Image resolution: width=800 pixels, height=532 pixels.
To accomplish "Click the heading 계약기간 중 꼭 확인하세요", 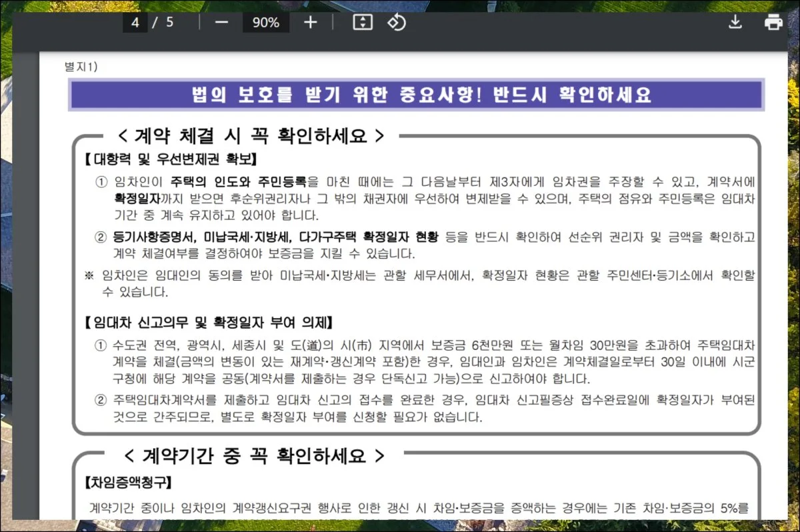I will [x=254, y=456].
